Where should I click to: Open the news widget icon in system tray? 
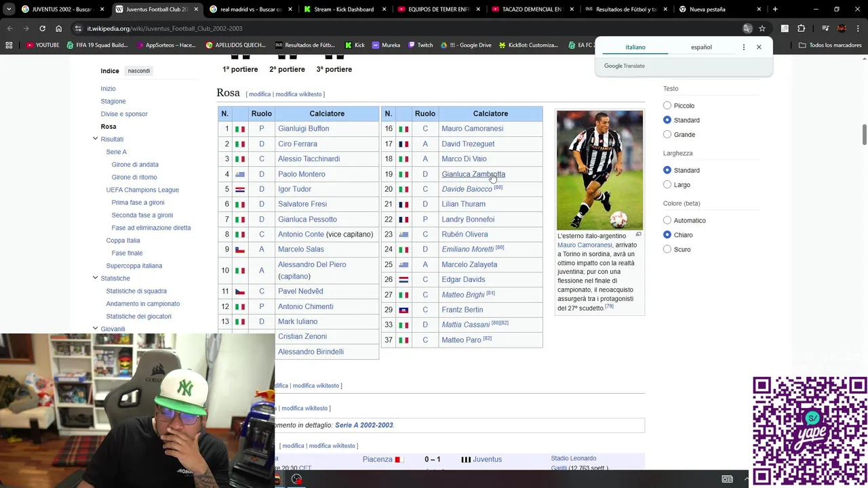coord(727,479)
